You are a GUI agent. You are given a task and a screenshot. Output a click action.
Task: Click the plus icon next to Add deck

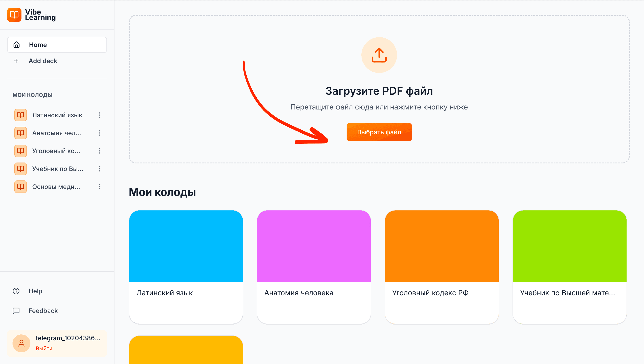pyautogui.click(x=16, y=61)
